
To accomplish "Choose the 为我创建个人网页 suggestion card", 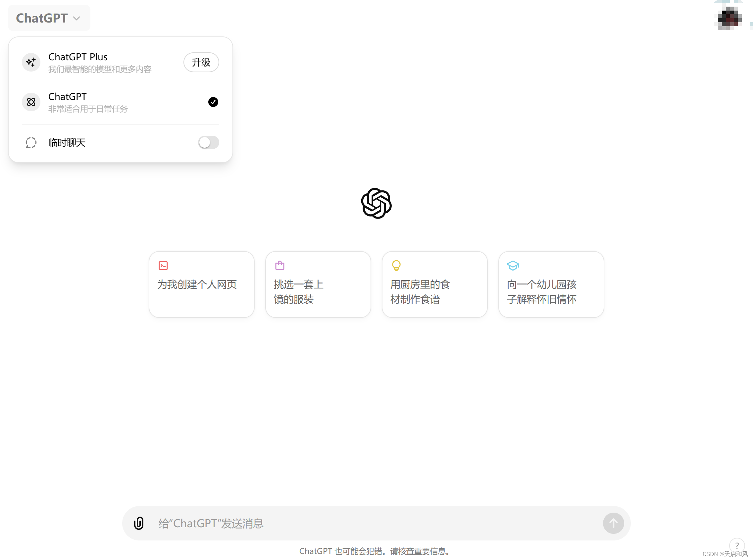I will [201, 284].
